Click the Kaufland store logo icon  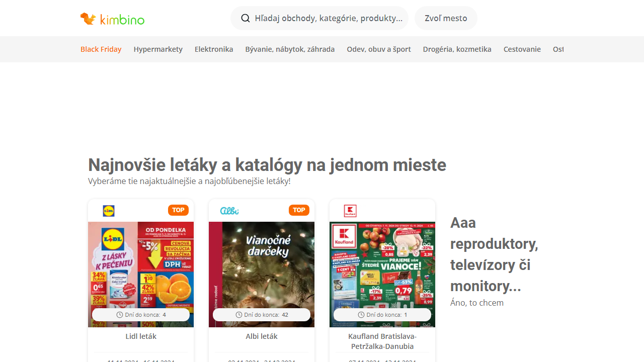(350, 211)
